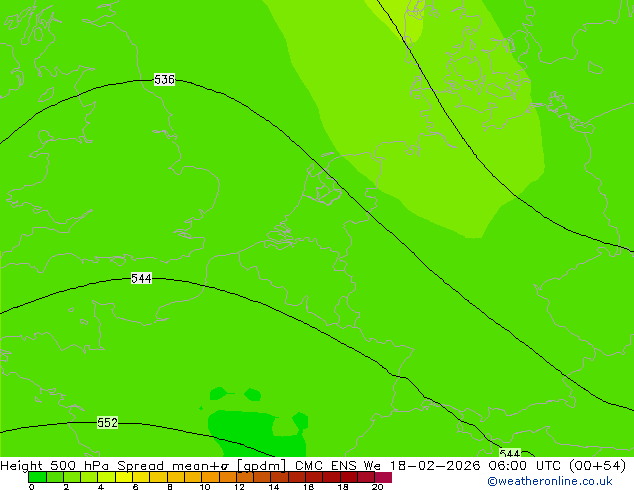Click the legend scale number 14
Screen dimensions: 634x490
click(x=274, y=486)
